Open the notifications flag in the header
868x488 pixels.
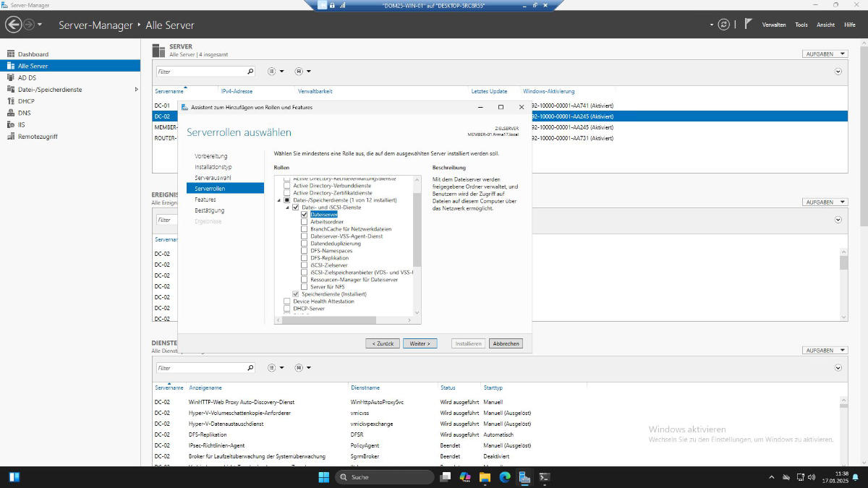[749, 24]
